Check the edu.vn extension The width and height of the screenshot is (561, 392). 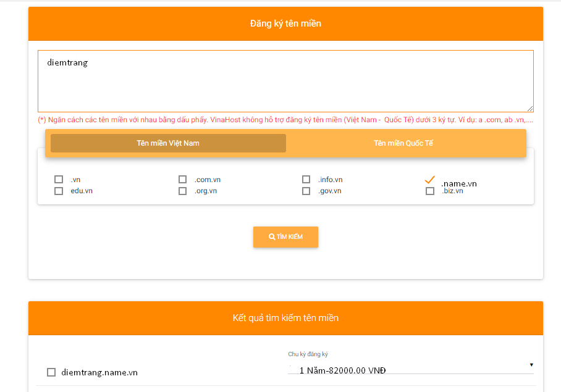[59, 191]
